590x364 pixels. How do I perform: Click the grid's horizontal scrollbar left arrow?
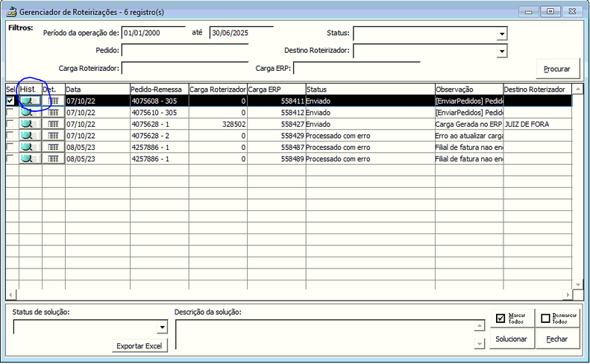[10, 295]
